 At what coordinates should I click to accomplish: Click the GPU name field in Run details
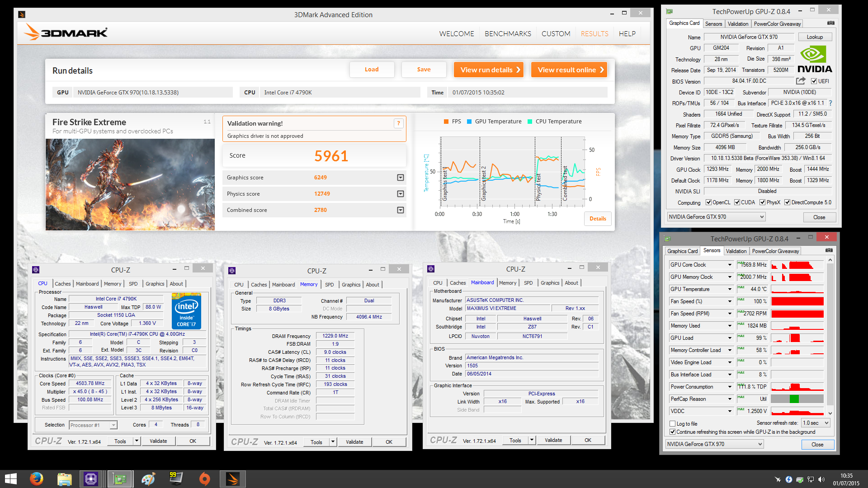pyautogui.click(x=153, y=93)
